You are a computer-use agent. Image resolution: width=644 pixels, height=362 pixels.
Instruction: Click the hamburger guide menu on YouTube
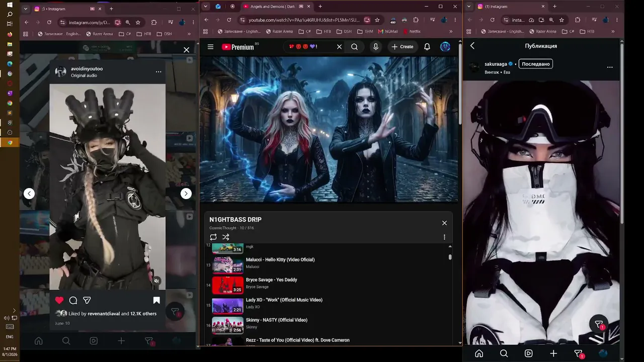[210, 47]
